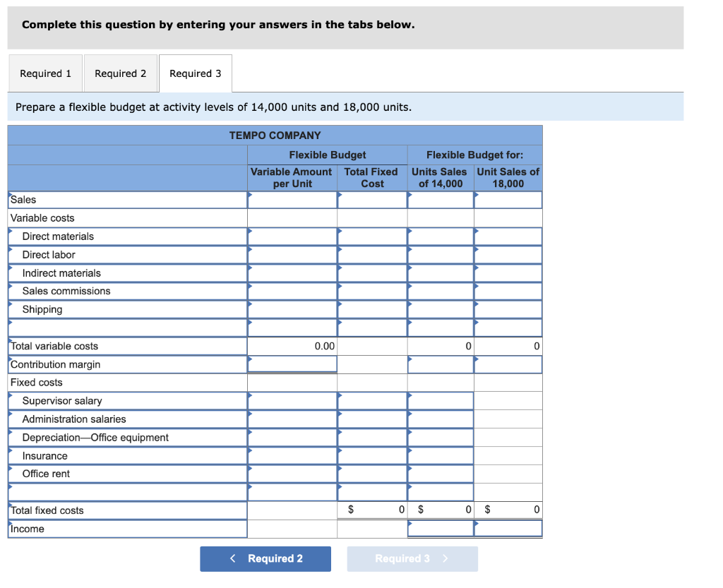The image size is (723, 588).
Task: Click the Required 3 navigation button
Action: (412, 558)
